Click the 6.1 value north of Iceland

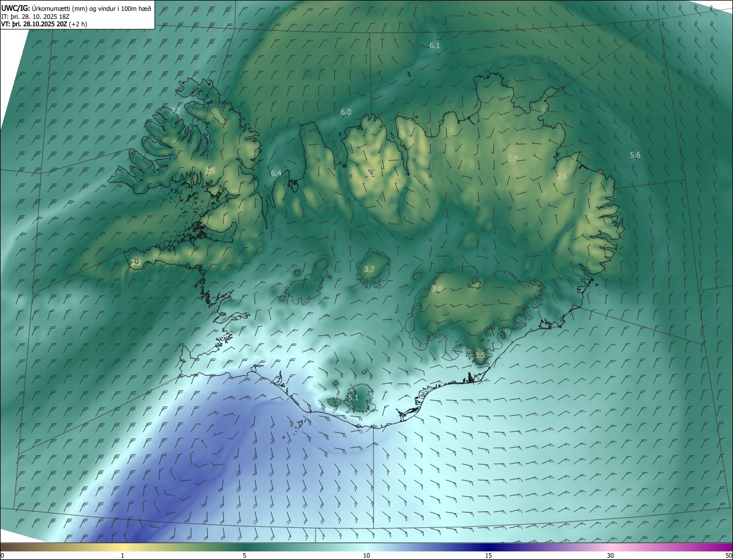click(435, 45)
